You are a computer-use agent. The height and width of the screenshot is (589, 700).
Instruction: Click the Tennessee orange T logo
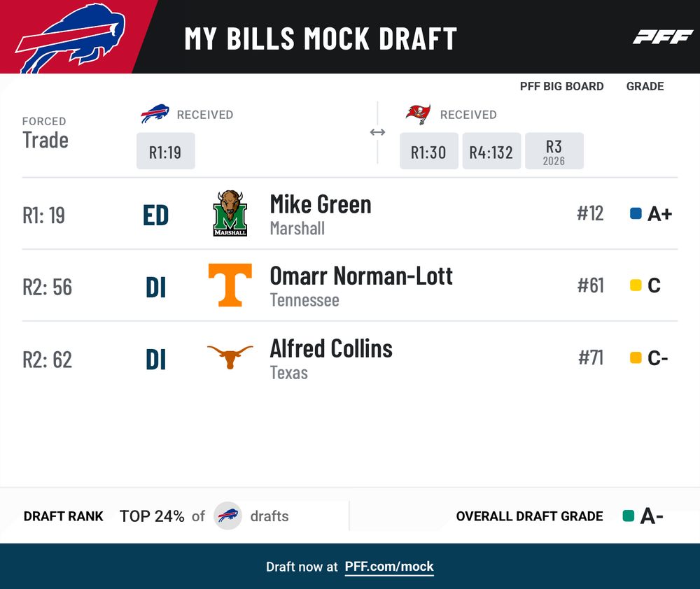tap(230, 285)
